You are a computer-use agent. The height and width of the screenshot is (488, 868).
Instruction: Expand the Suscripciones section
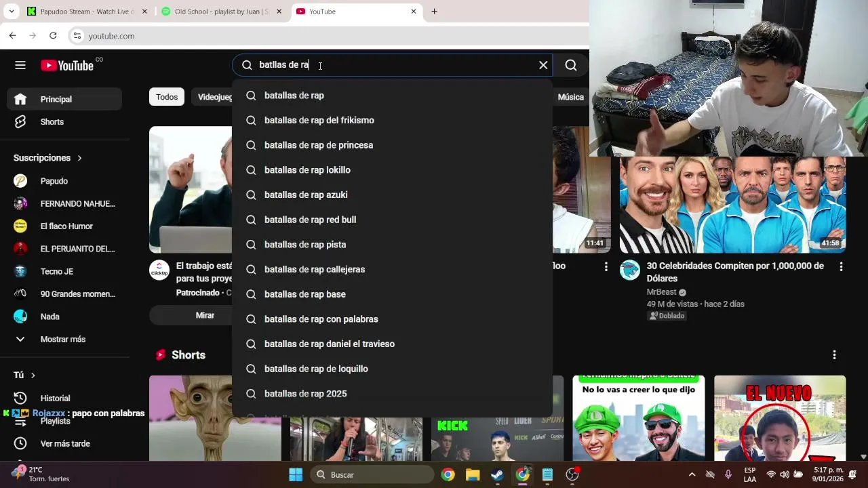[47, 158]
